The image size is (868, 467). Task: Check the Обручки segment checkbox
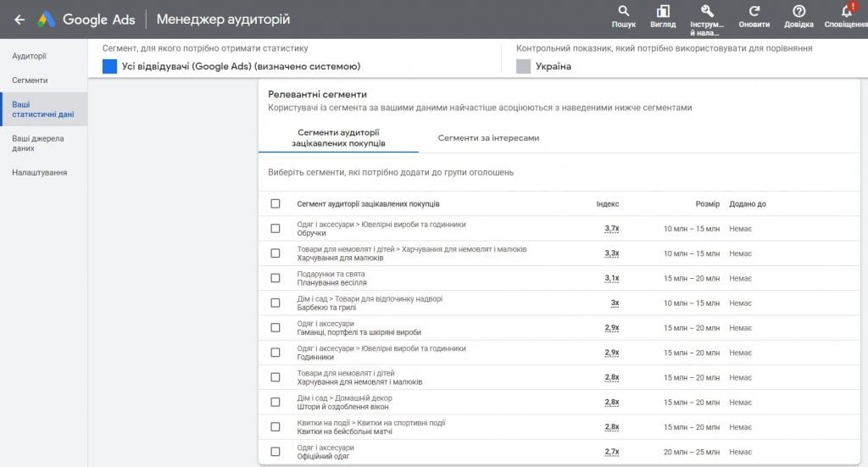coord(275,229)
